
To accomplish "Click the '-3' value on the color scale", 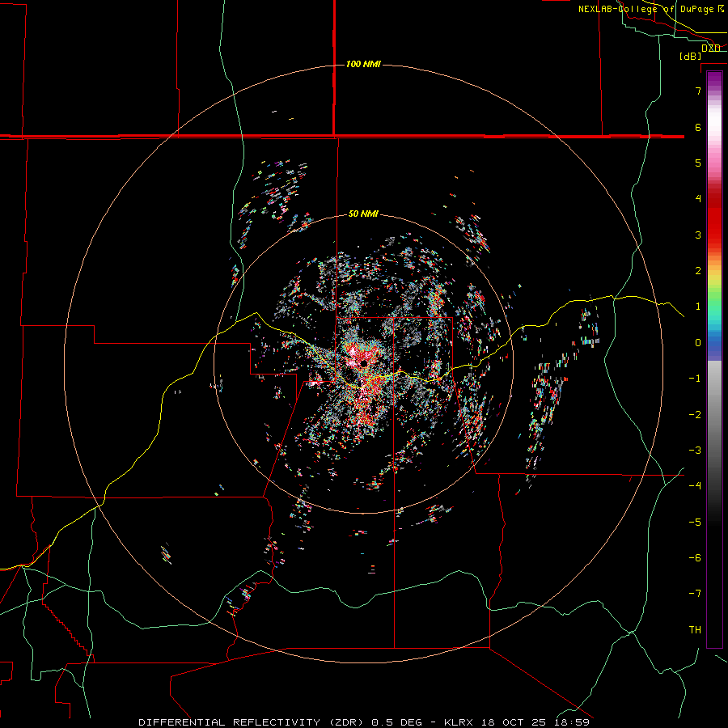I will 695,451.
